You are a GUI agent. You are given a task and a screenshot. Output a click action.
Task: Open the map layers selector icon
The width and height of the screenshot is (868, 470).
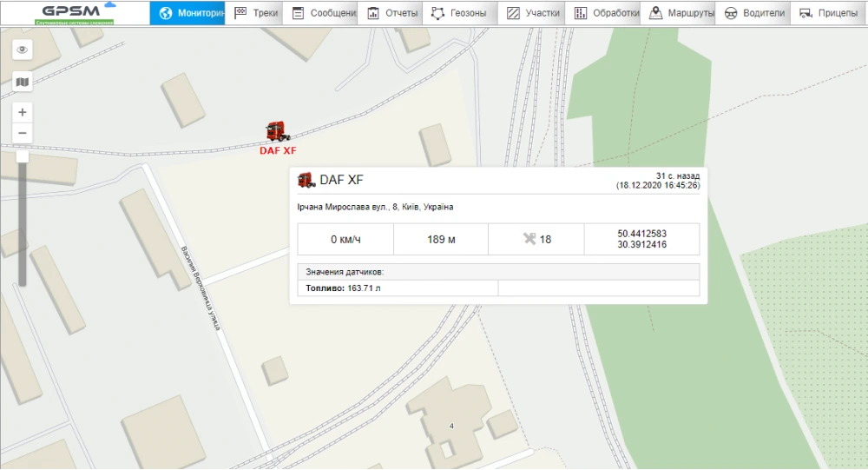tap(23, 82)
